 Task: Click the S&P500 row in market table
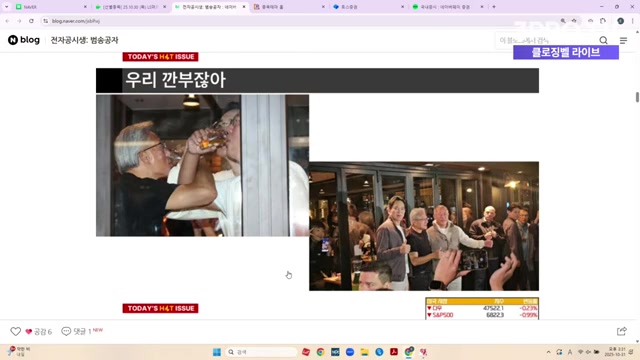(x=482, y=315)
